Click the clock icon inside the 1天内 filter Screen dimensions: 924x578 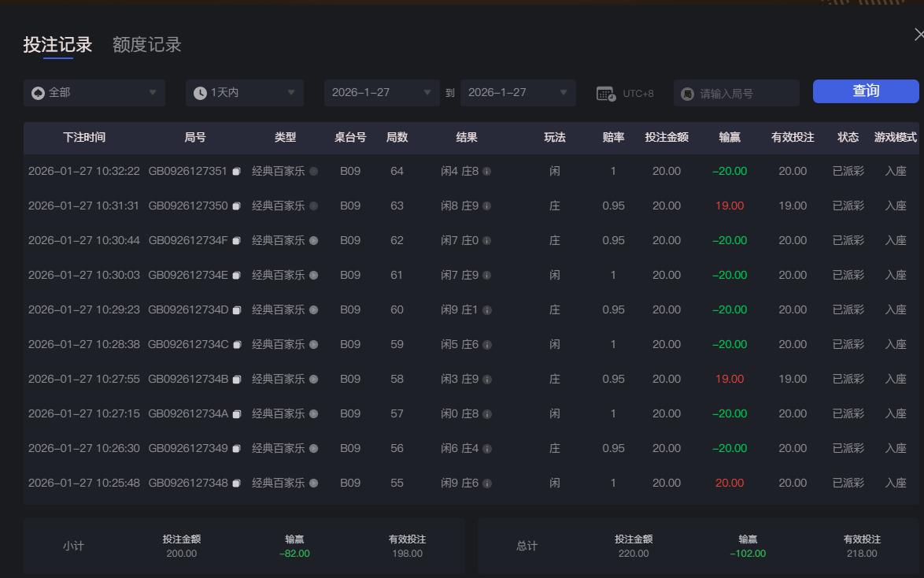click(200, 92)
